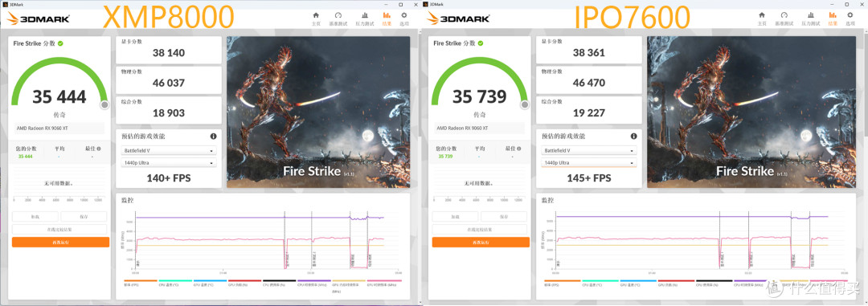Click physics score 46 470 card
Viewport: 868px width, 306px height.
(589, 80)
